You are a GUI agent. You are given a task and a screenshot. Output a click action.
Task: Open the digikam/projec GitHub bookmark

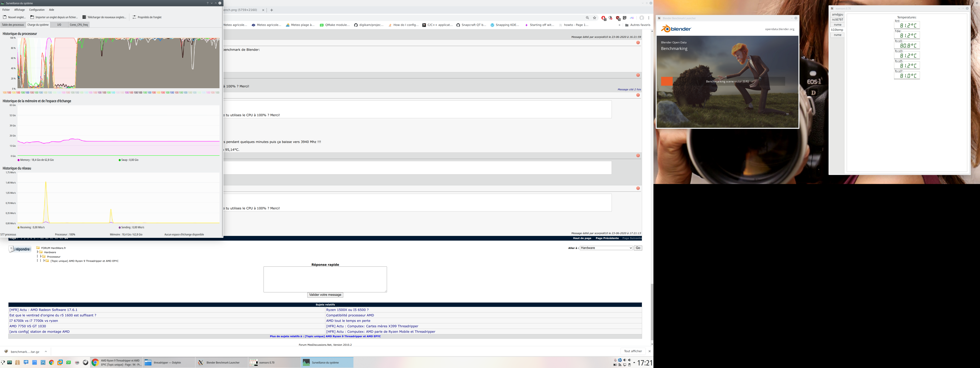pos(369,25)
